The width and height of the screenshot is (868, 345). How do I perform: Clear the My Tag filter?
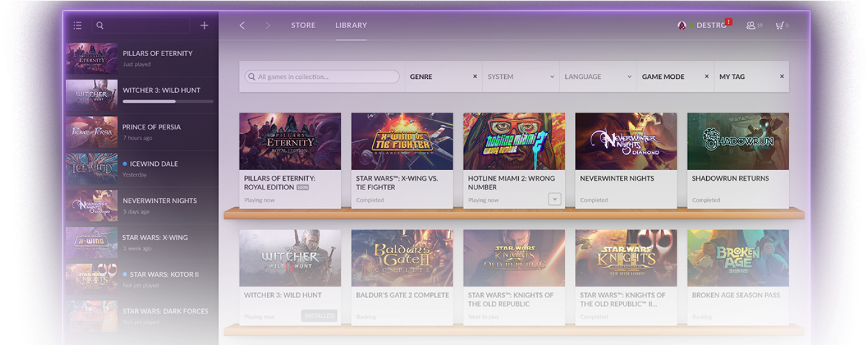(x=781, y=77)
